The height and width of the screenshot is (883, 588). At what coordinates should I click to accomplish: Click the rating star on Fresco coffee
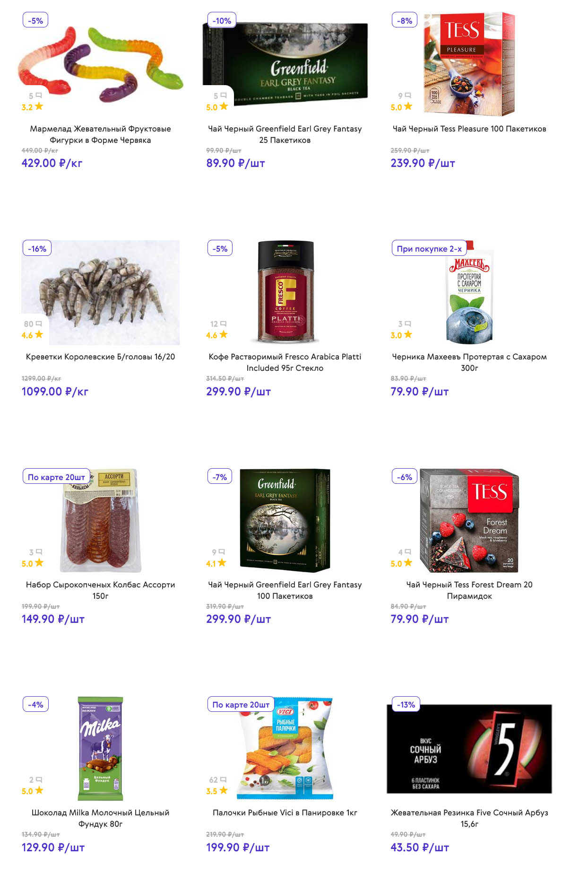[224, 334]
